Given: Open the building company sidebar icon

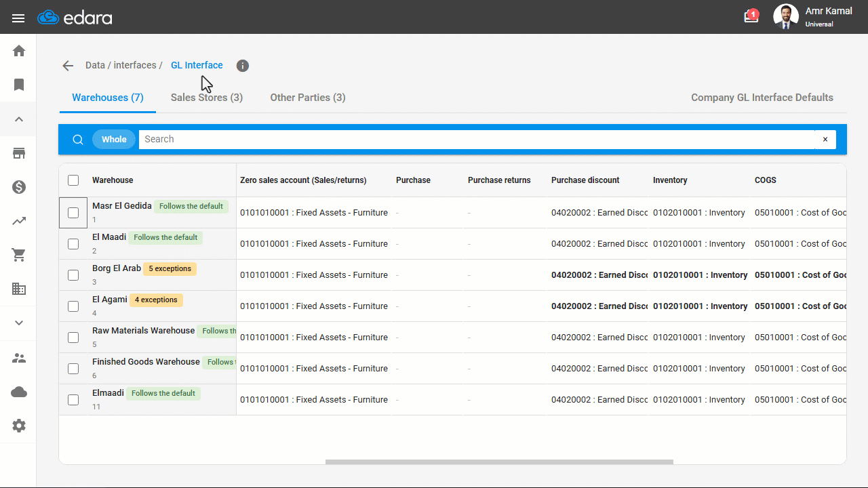Looking at the screenshot, I should 19,289.
